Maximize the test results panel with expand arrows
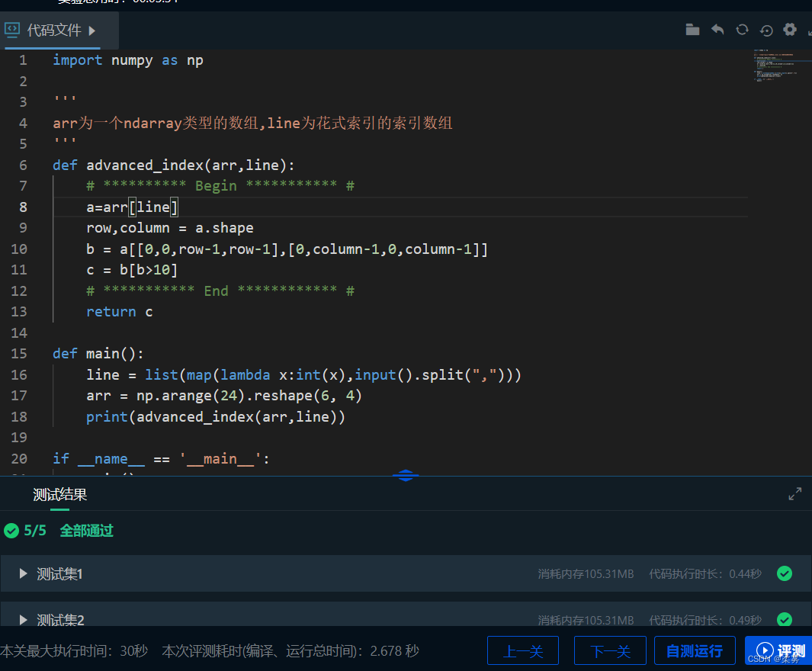 (794, 493)
